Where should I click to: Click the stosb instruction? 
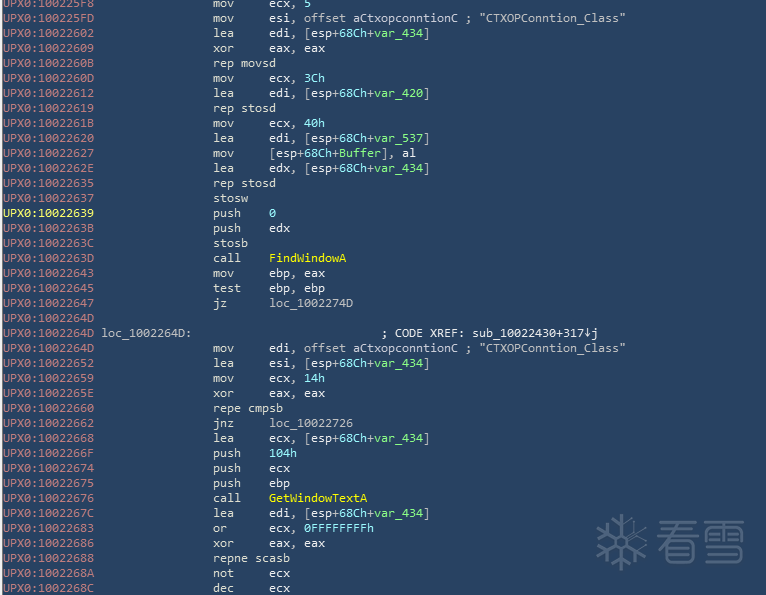tap(231, 243)
